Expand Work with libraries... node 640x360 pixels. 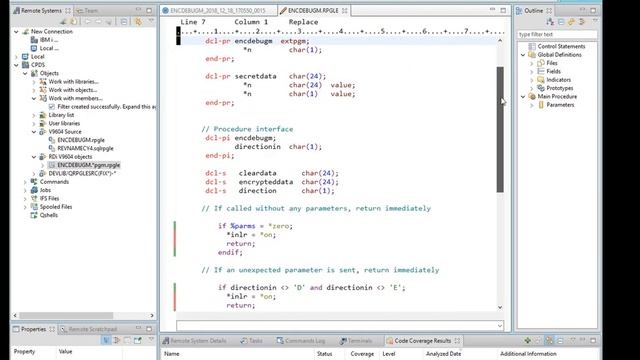pyautogui.click(x=34, y=82)
